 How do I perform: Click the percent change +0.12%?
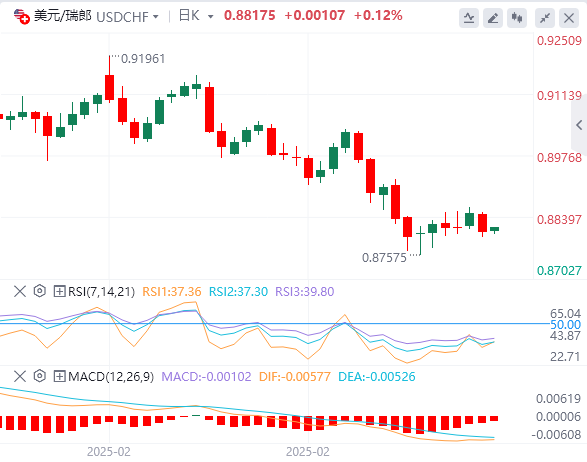378,16
